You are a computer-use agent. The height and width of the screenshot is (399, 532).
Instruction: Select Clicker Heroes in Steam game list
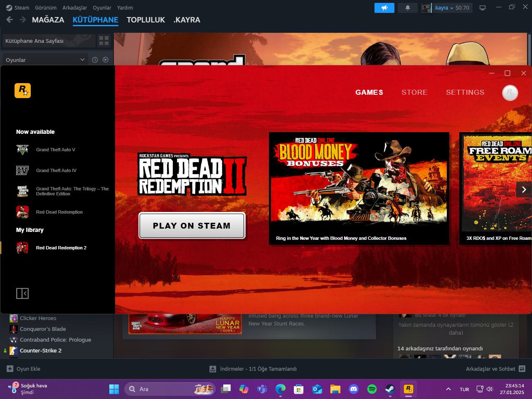click(38, 318)
